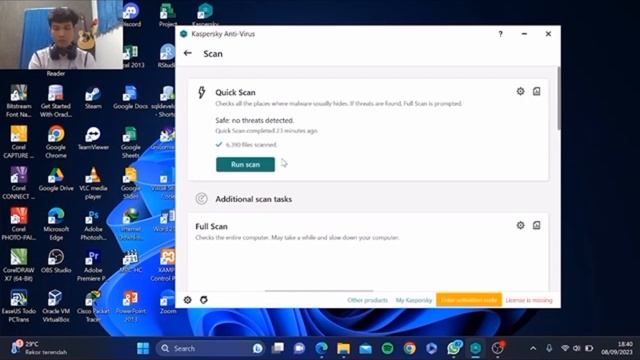Select Adobe Premiere Pro desktop shortcut

click(93, 265)
